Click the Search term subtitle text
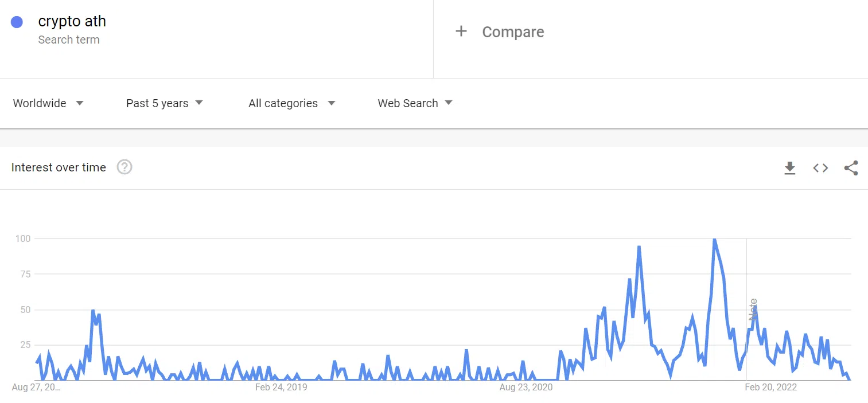The image size is (868, 403). 69,40
